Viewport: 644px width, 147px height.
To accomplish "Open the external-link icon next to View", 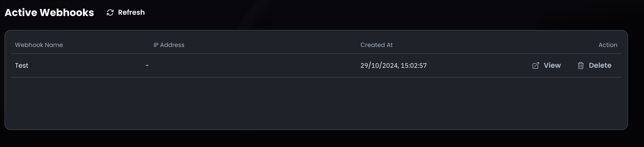I will click(536, 65).
